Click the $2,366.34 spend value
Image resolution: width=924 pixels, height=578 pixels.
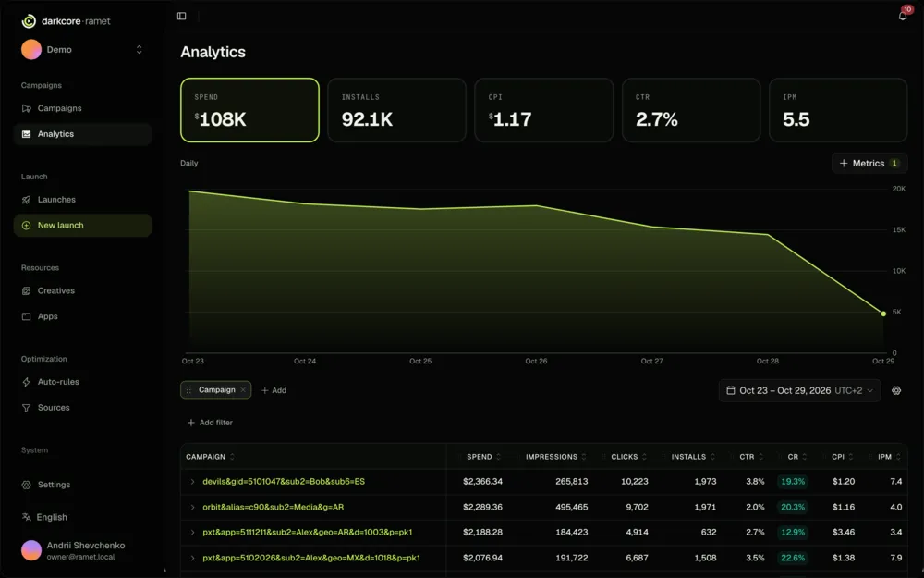click(x=482, y=482)
